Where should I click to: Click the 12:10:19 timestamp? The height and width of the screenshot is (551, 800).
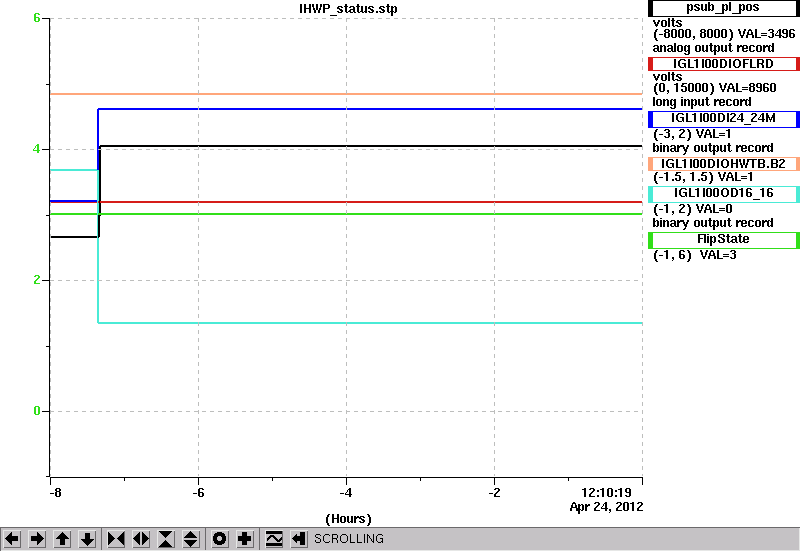[x=606, y=493]
